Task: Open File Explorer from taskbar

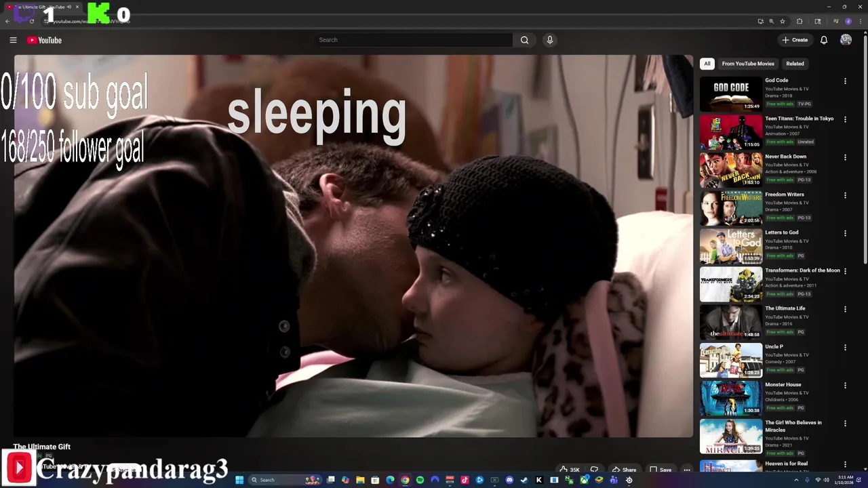Action: tap(360, 480)
